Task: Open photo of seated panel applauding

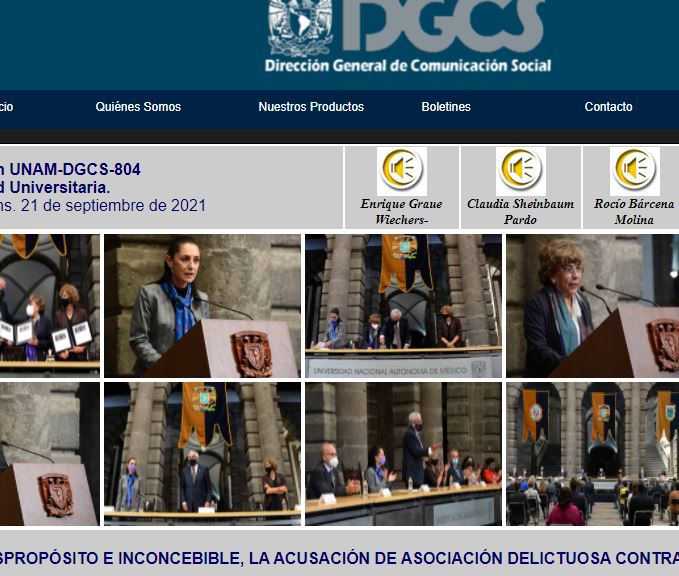Action: (403, 454)
